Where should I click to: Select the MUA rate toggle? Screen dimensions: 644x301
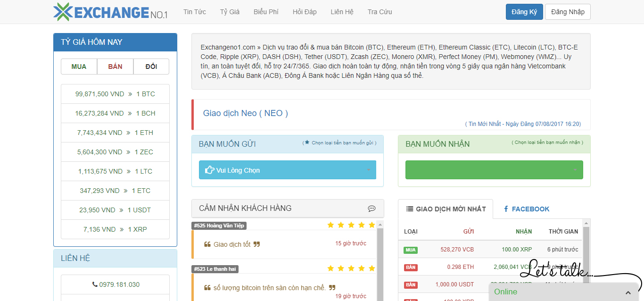click(79, 67)
